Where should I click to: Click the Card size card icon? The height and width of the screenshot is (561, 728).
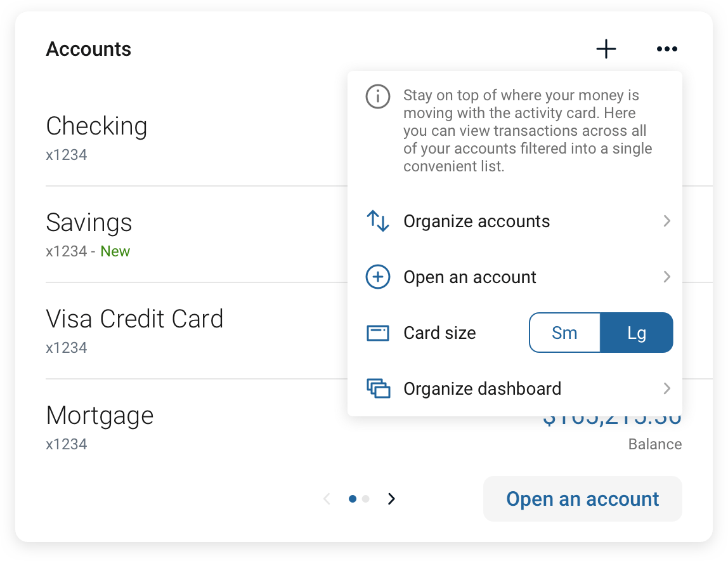(378, 333)
